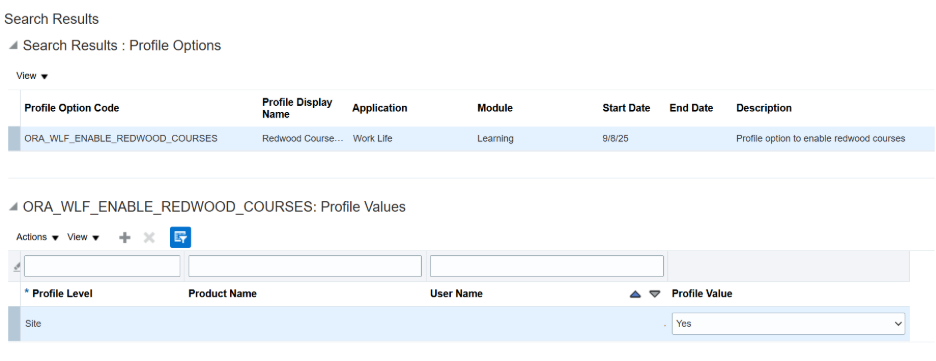This screenshot has height=361, width=936.
Task: Delete selected profile value with X icon
Action: tap(149, 237)
